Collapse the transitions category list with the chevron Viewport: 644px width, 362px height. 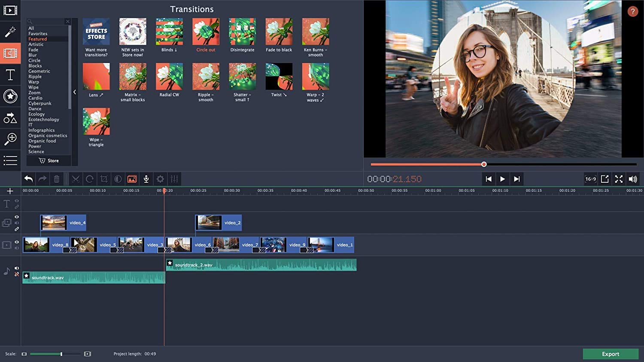point(75,92)
